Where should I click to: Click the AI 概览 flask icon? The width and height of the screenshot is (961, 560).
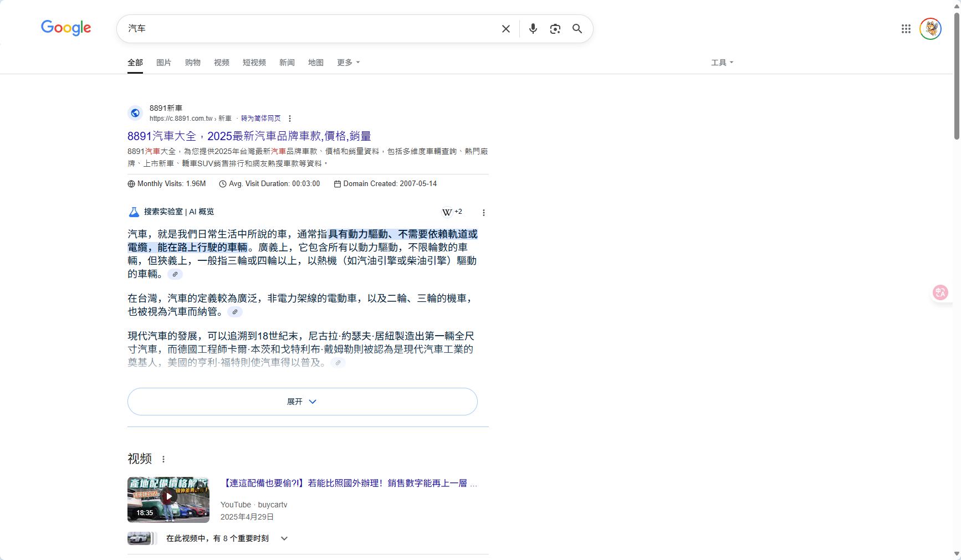click(134, 212)
